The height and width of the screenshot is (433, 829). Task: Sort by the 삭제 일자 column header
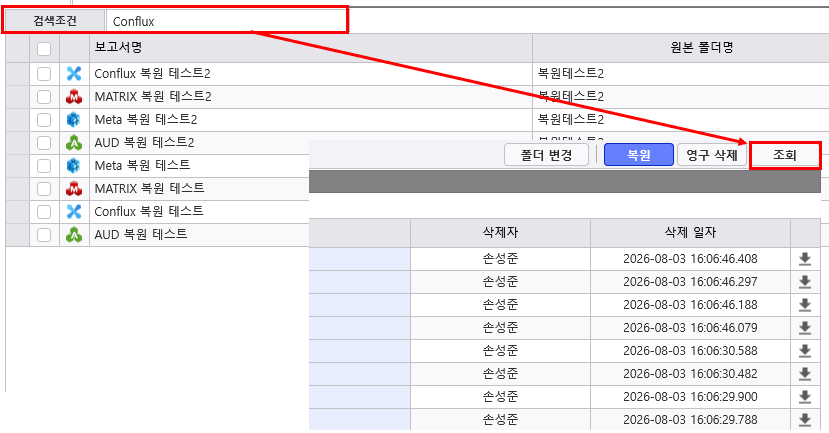tap(690, 232)
